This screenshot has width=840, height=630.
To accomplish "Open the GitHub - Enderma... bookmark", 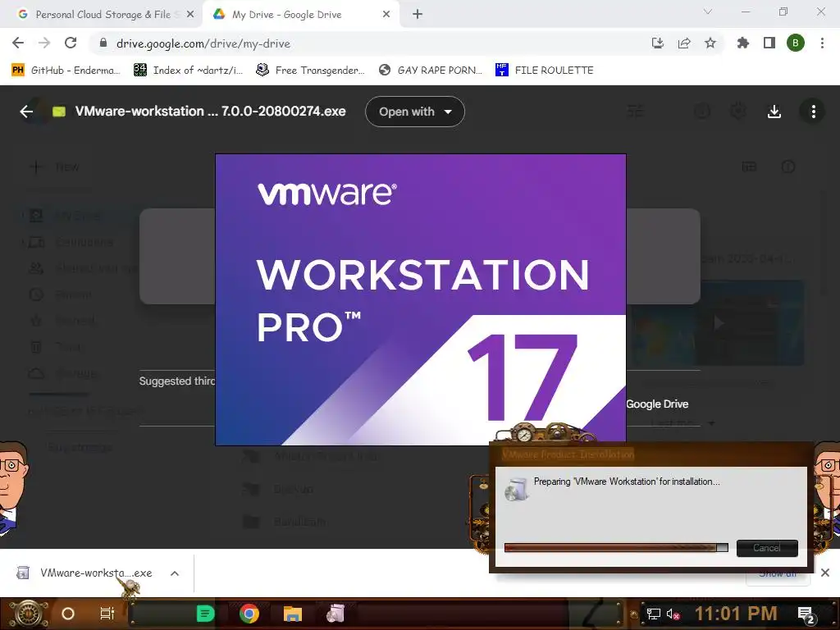I will (66, 71).
